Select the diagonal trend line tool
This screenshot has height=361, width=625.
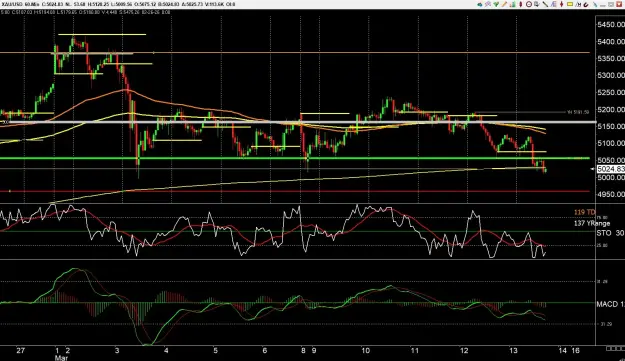point(545,4)
